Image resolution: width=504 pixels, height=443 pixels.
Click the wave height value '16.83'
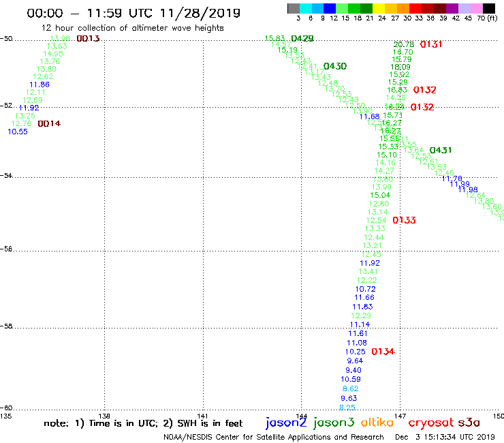click(397, 90)
